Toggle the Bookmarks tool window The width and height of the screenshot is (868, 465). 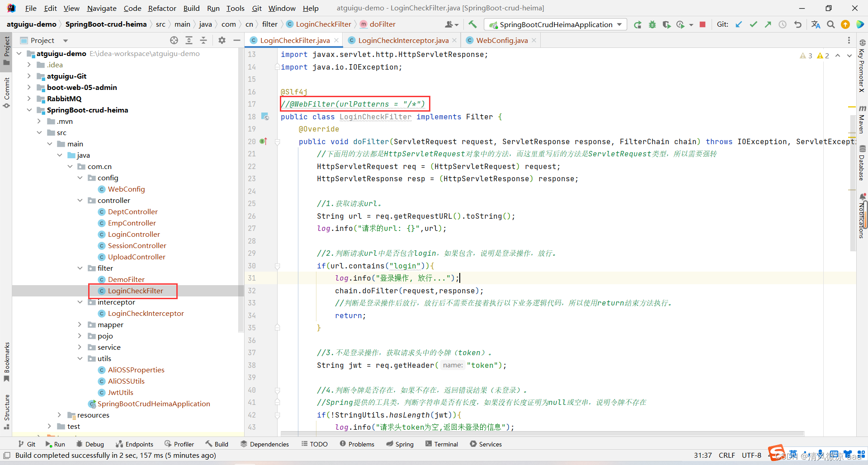(x=6, y=362)
